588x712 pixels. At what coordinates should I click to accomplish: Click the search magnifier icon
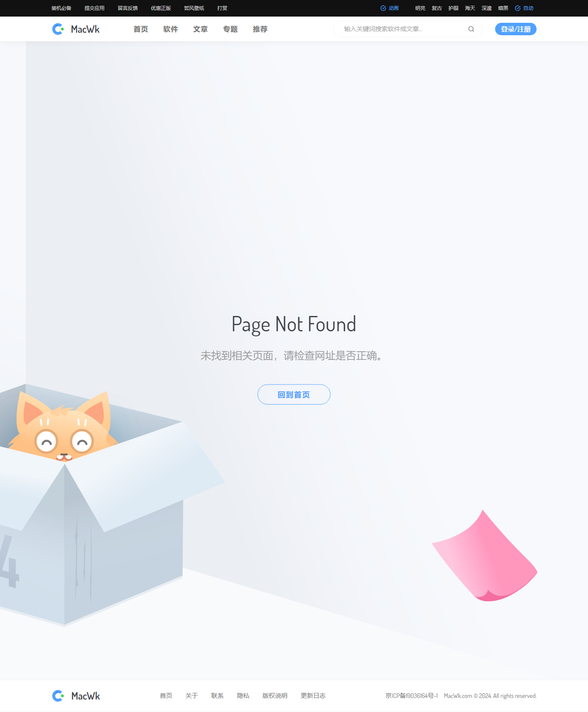[471, 29]
